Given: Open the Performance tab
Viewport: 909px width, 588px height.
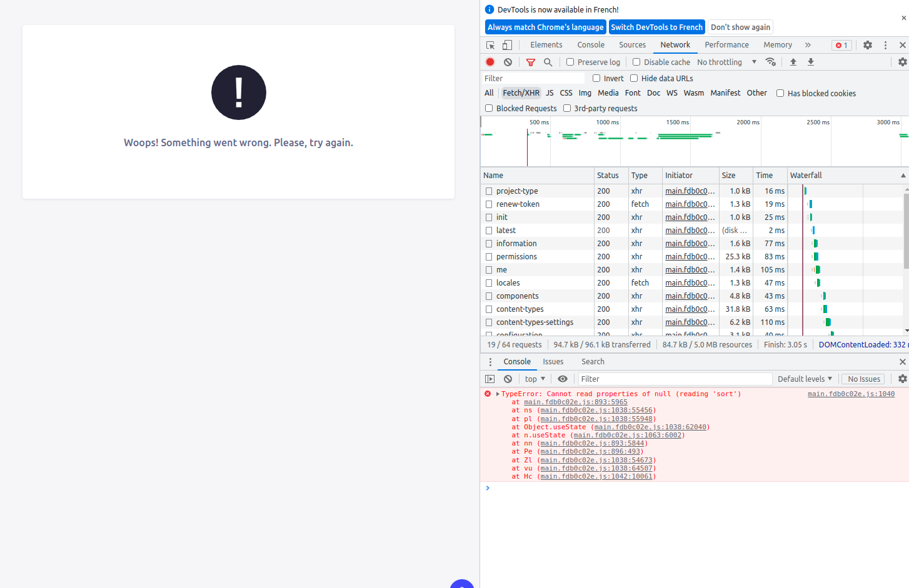Looking at the screenshot, I should click(726, 45).
